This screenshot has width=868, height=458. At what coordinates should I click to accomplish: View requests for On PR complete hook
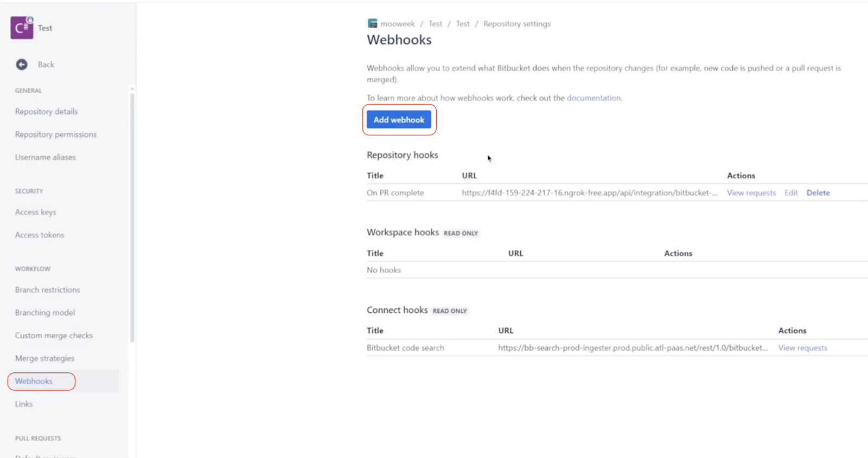751,193
